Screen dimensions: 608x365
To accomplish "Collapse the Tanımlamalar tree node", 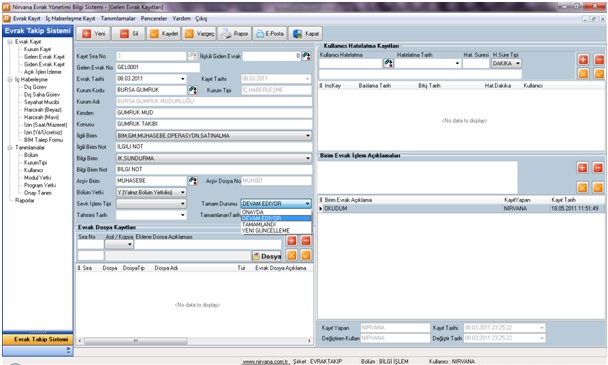I will pyautogui.click(x=10, y=147).
